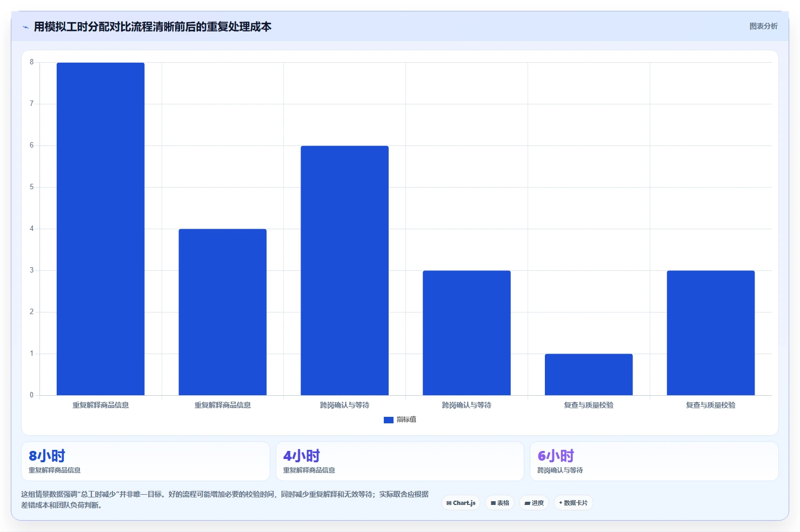800x532 pixels.
Task: Click the sparkle icon in the 数据卡片 chip
Action: coord(561,503)
